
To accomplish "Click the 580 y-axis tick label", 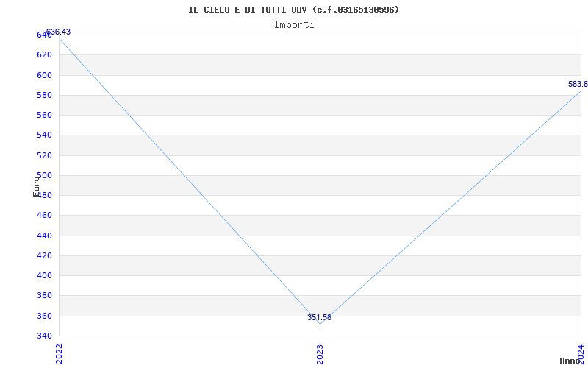I will coord(44,95).
